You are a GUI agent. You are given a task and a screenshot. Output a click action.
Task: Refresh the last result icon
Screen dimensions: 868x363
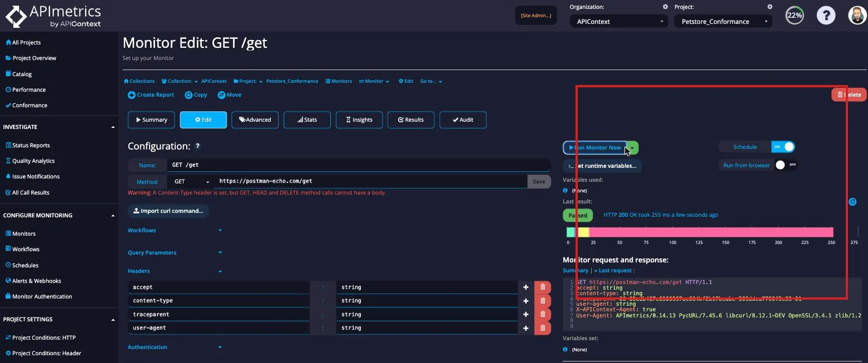click(852, 202)
